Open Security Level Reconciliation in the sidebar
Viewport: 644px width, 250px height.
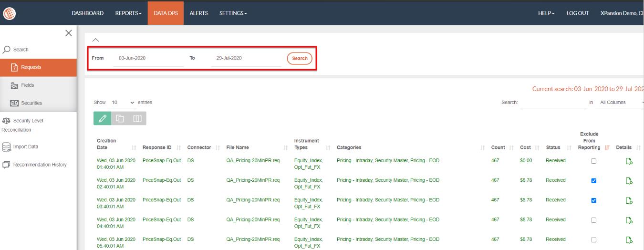(x=28, y=121)
